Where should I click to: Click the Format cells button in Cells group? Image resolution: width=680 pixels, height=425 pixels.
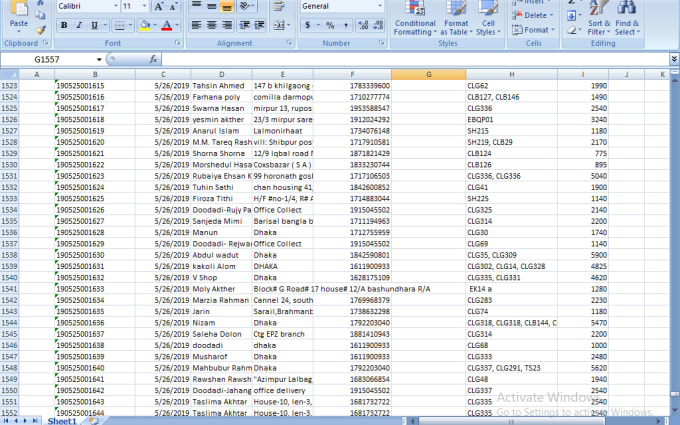pos(533,30)
